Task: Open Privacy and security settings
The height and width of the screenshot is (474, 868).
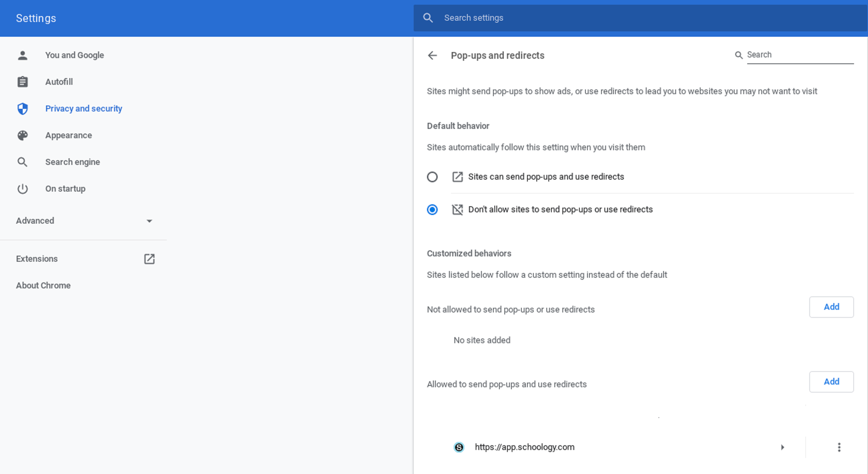Action: 84,108
